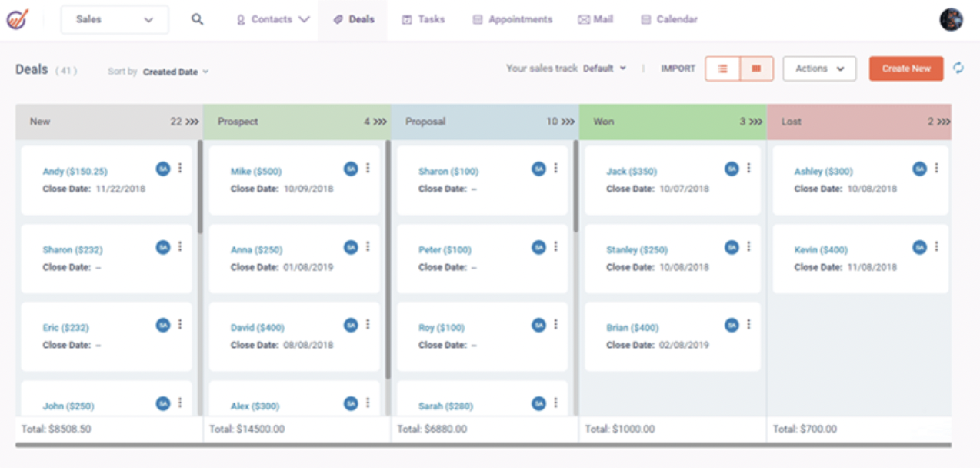
Task: Click the Create New button
Action: (x=906, y=69)
